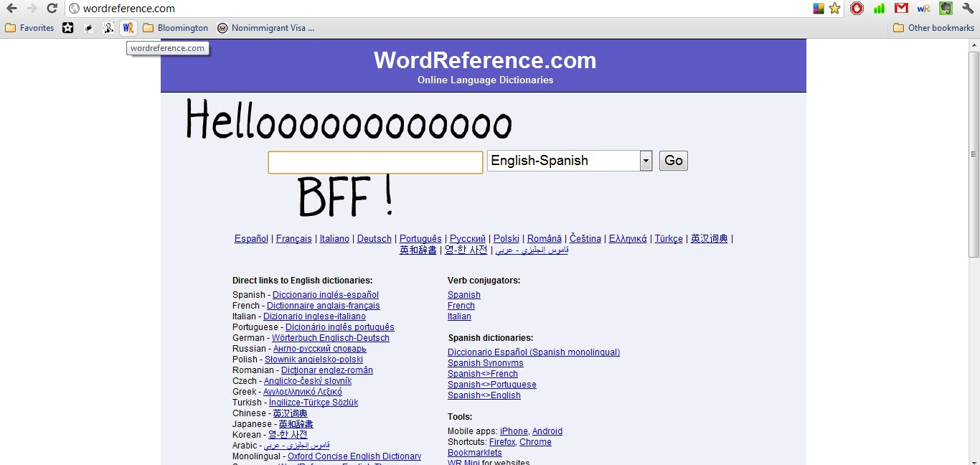Open Spanish<>Portuguese dictionary link

point(492,385)
